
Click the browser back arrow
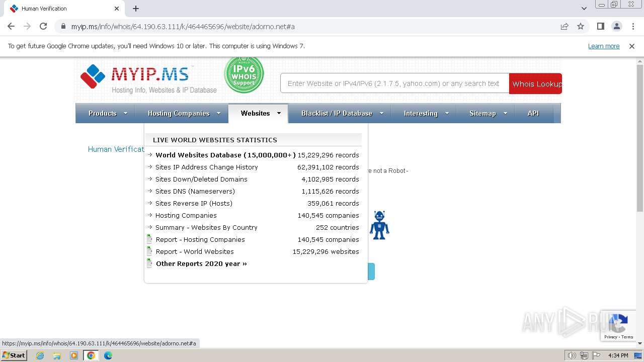tap(11, 26)
